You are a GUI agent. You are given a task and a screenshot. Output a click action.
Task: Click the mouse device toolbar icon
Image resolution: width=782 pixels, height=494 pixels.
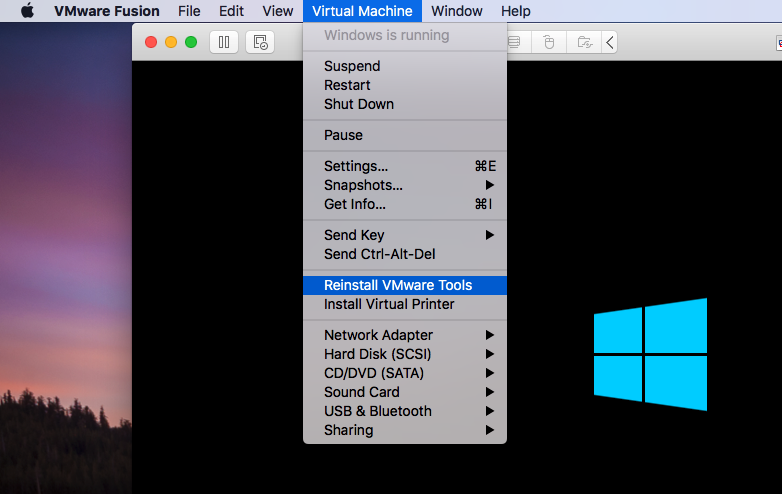(549, 42)
